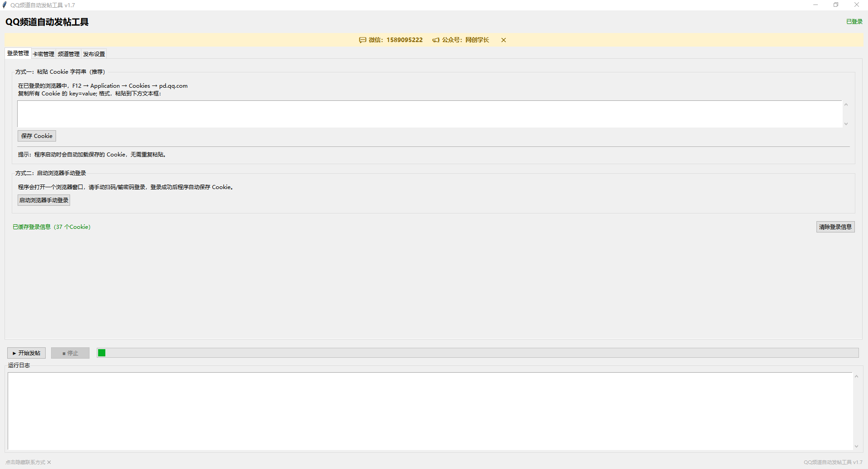The image size is (868, 469).
Task: Restore down the application window
Action: pyautogui.click(x=836, y=5)
